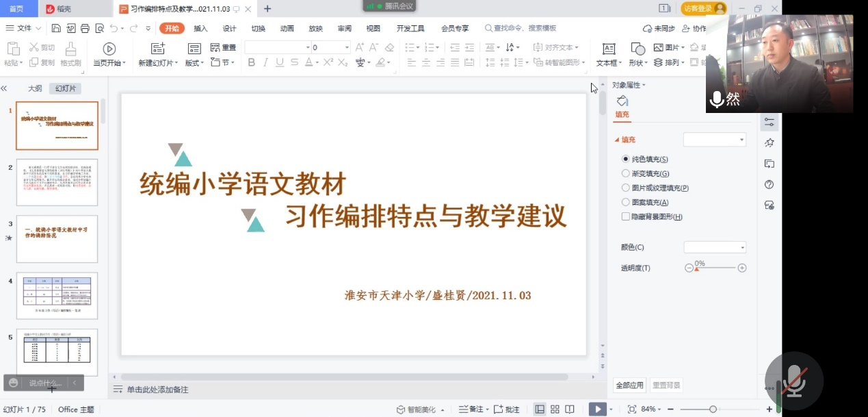Viewport: 868px width, 417px height.
Task: Select the 渐变填充 gradient fill option
Action: point(626,174)
